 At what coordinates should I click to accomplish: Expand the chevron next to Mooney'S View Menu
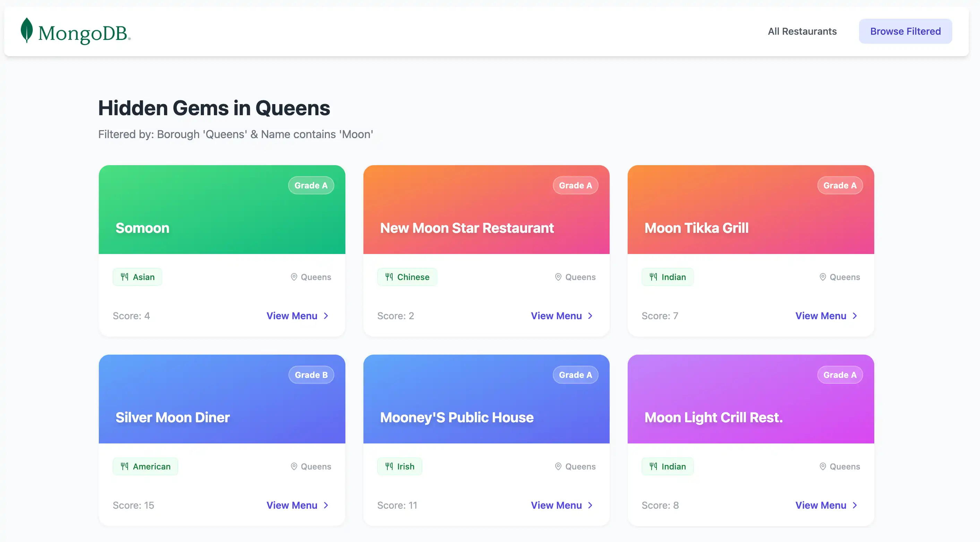590,505
